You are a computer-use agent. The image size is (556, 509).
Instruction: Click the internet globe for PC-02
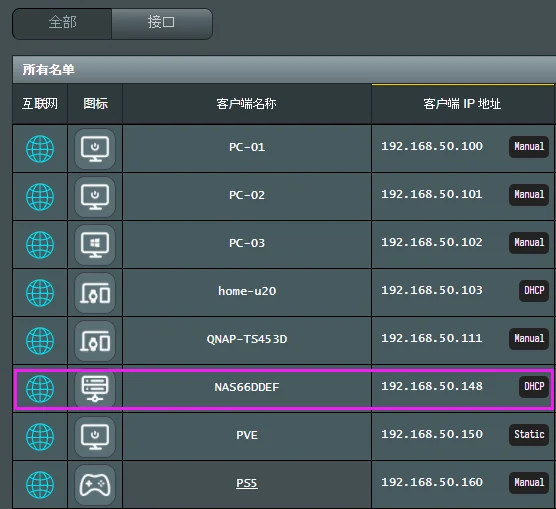(x=40, y=197)
